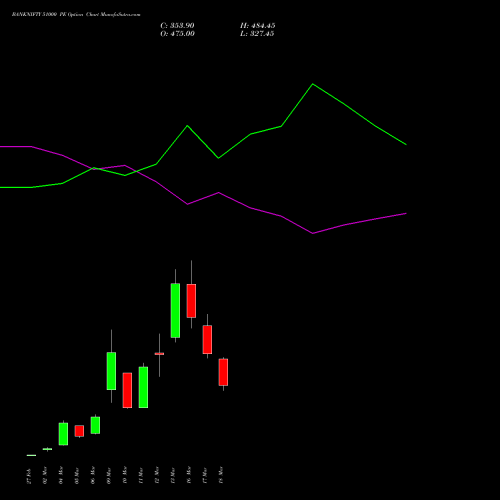This screenshot has width=500, height=500.
Task: Click the 13 Mar date label
Action: coord(173,476)
